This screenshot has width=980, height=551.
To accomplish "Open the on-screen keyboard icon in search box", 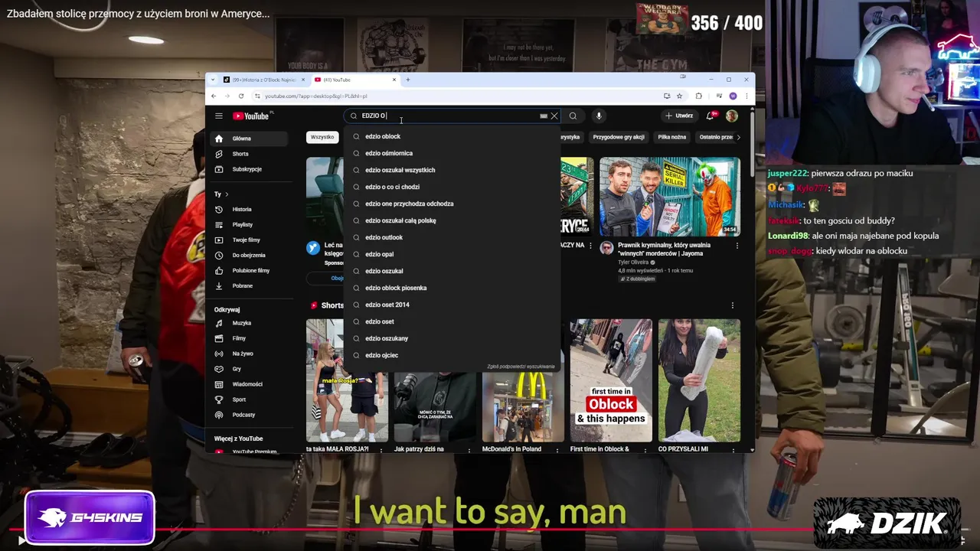I will click(x=544, y=116).
